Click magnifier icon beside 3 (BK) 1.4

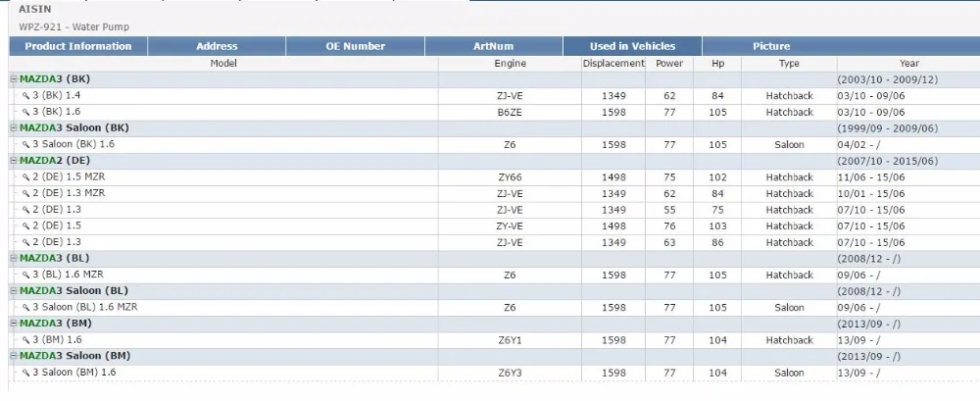(25, 96)
